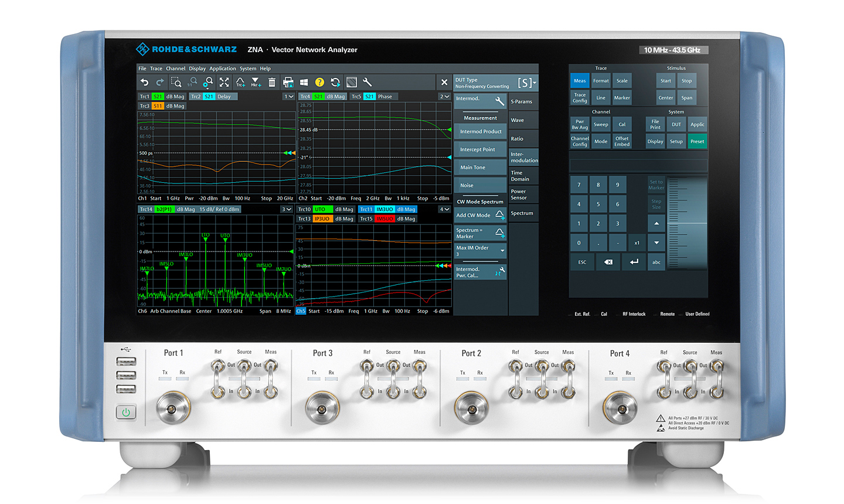Expand diagram 4 dropdown chevron
The height and width of the screenshot is (504, 844).
click(445, 209)
